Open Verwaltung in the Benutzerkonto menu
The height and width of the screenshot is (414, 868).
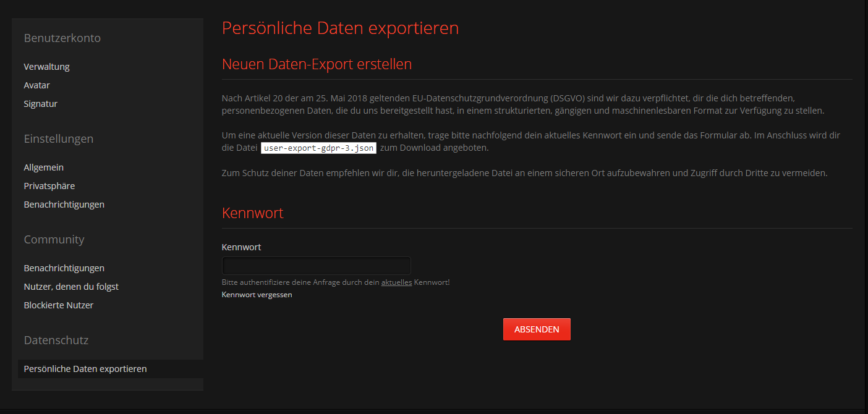[x=46, y=67]
